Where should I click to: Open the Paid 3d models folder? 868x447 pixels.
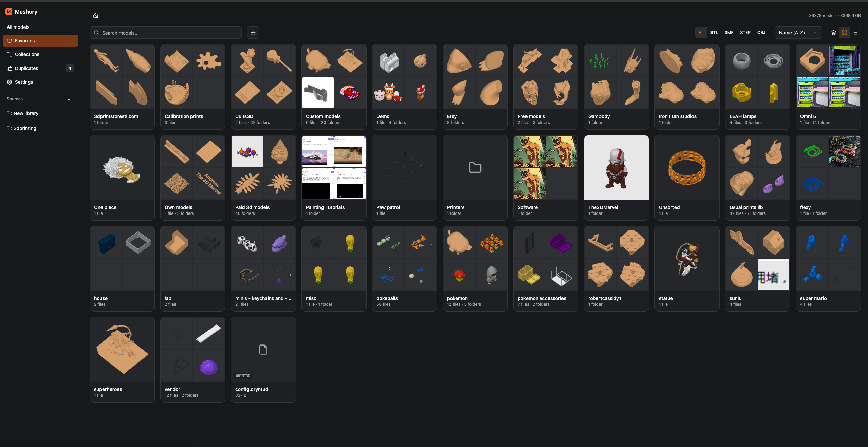pos(263,178)
